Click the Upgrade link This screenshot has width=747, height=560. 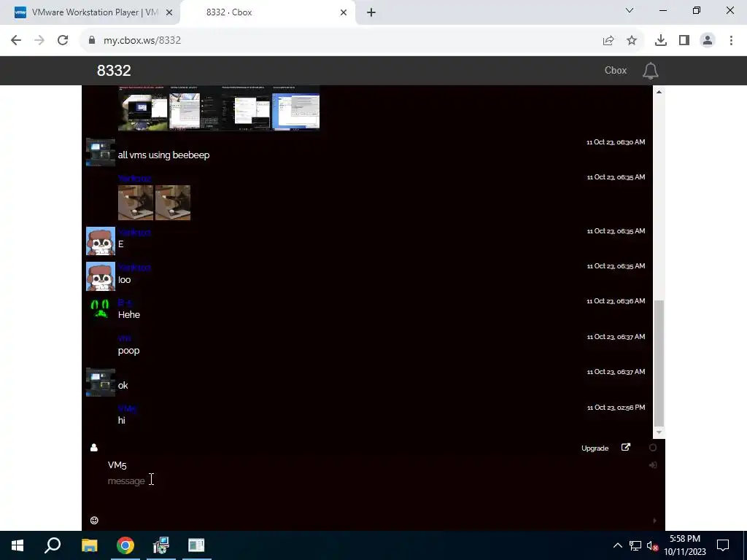595,448
